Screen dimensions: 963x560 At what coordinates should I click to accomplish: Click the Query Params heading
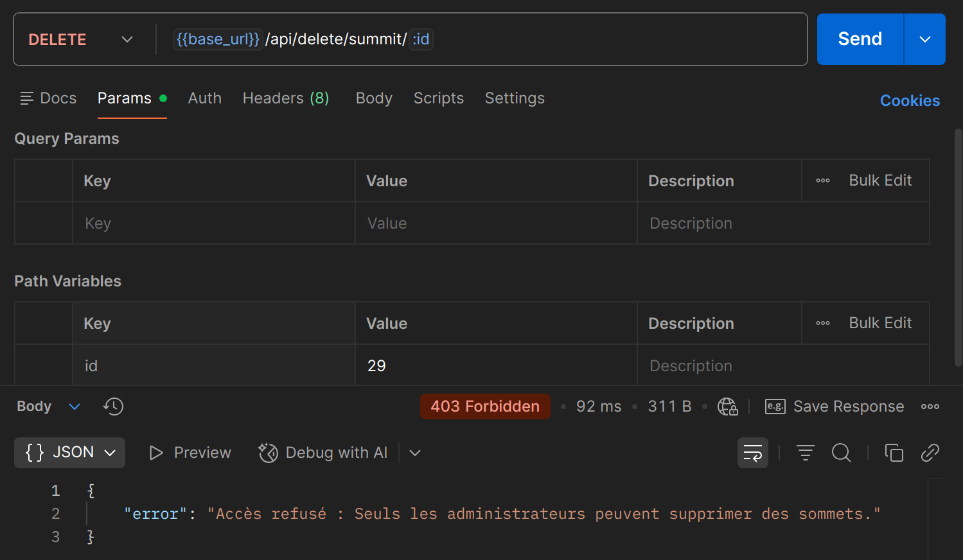(67, 139)
